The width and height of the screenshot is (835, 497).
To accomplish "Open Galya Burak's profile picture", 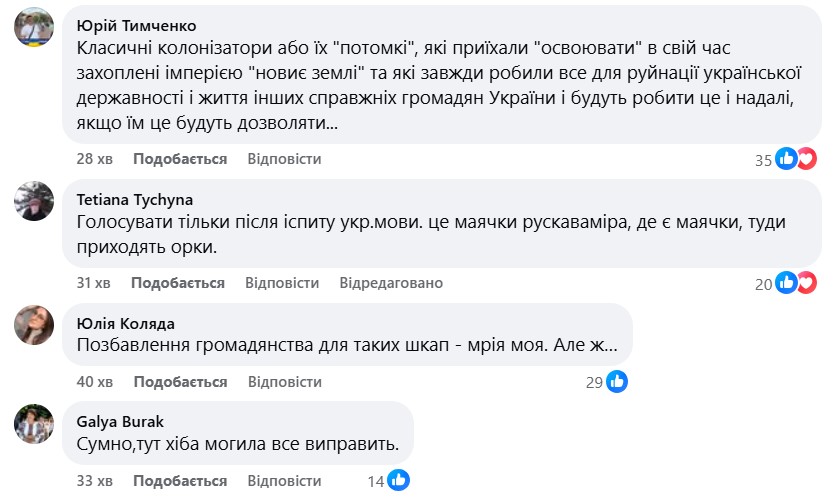I will point(34,422).
